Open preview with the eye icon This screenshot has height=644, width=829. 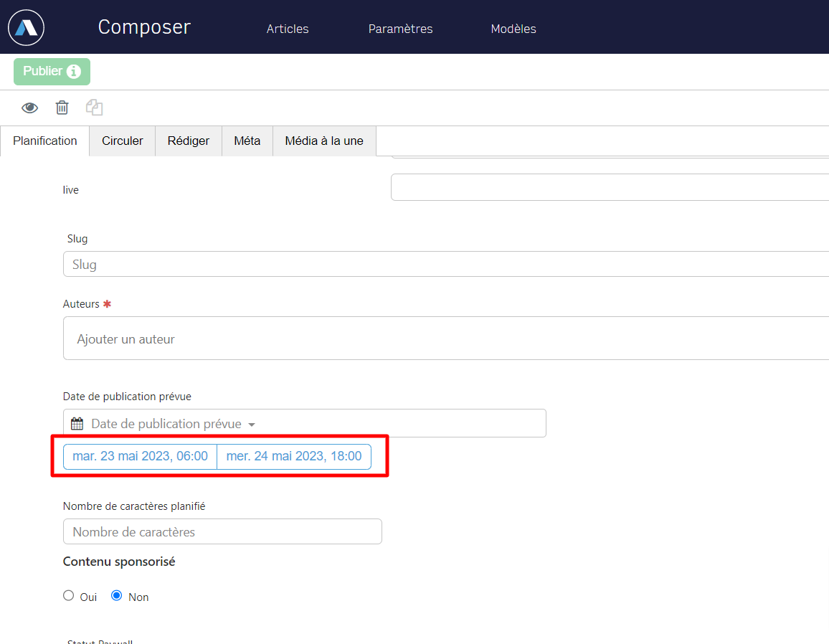click(x=29, y=108)
